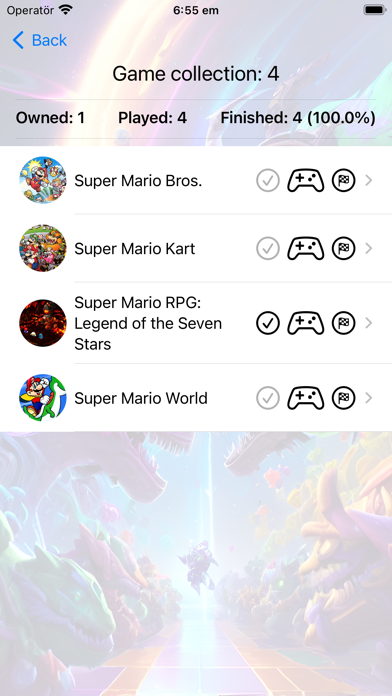Toggle owned checkmark for Super Mario World
Viewport: 392px width, 696px height.
click(x=268, y=398)
